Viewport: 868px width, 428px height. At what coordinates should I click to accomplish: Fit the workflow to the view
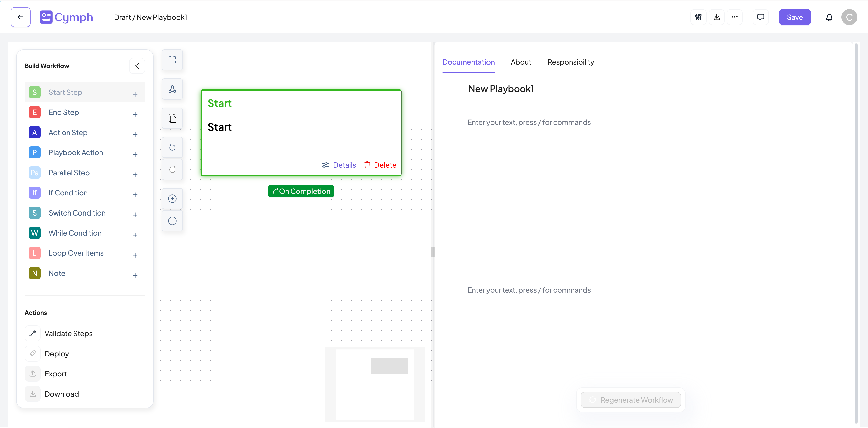click(x=172, y=60)
